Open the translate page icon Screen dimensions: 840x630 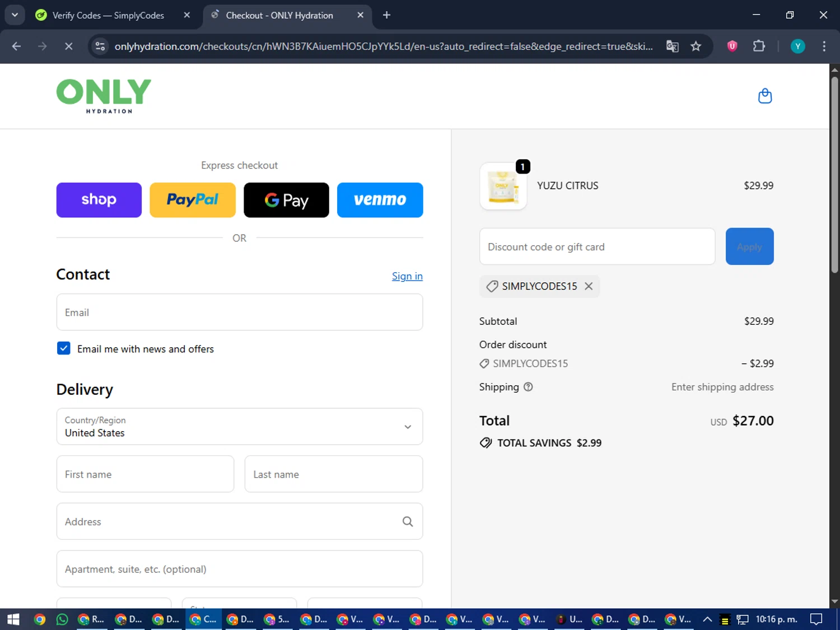[673, 46]
